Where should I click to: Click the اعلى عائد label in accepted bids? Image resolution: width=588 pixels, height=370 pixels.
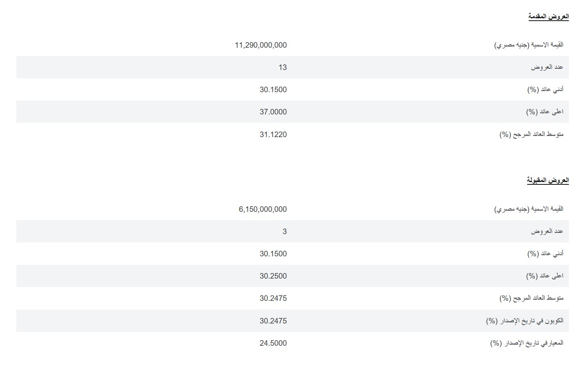(x=545, y=276)
